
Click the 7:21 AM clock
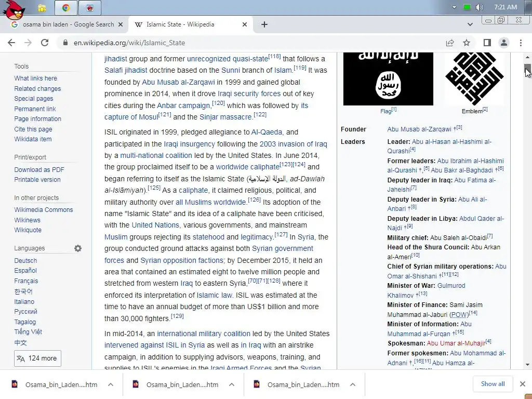506,7
